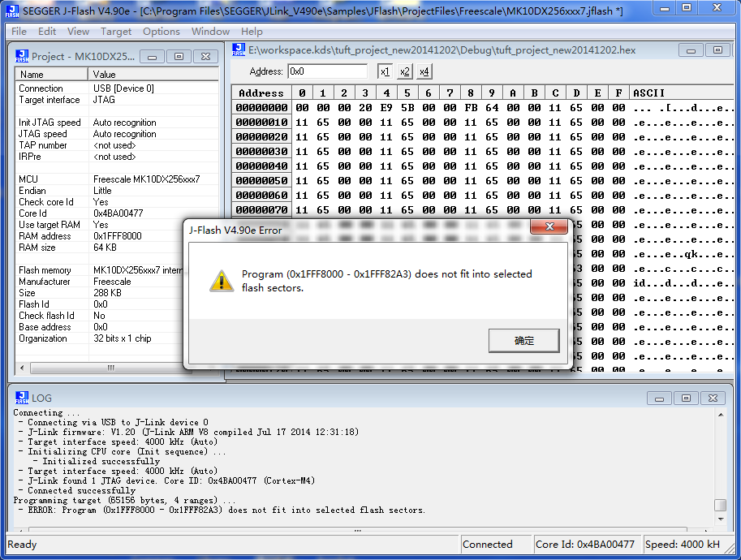Click the Address input field
This screenshot has height=560, width=741.
(x=327, y=71)
